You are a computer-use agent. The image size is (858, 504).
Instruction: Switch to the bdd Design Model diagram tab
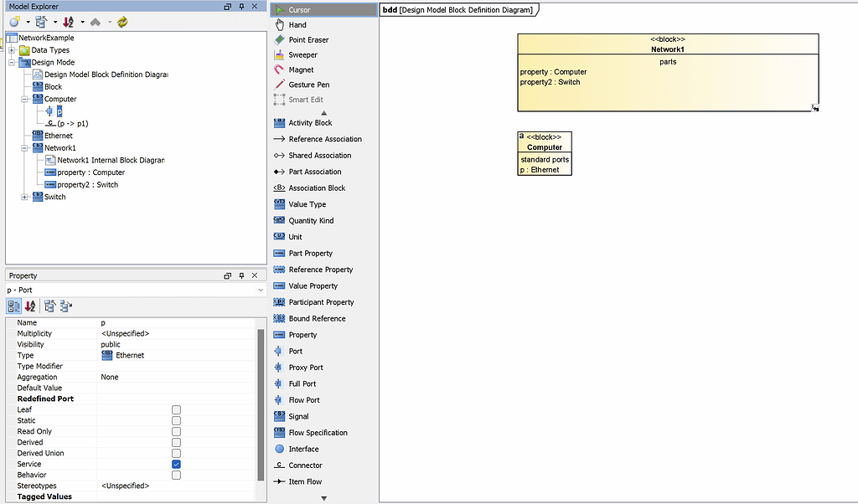coord(459,9)
